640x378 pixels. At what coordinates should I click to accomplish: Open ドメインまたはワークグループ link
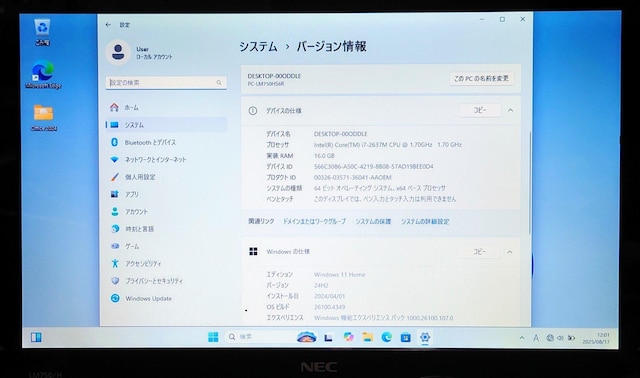click(314, 221)
